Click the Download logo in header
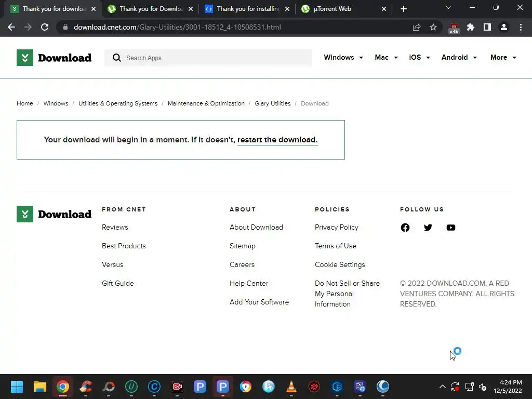This screenshot has height=399, width=532. click(x=54, y=58)
